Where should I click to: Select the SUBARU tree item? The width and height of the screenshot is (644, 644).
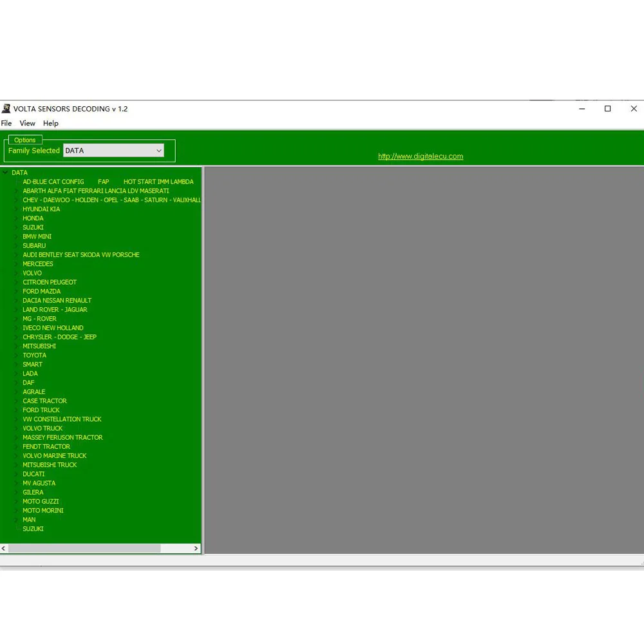34,245
